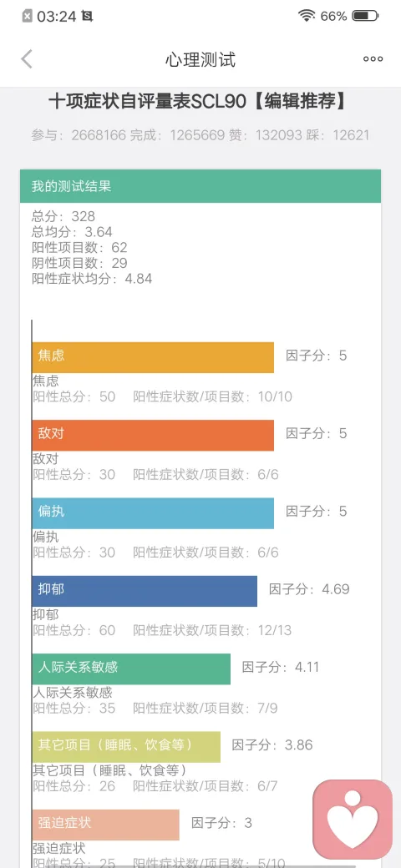Tap the SCL90 test title heading
This screenshot has width=401, height=868.
click(198, 102)
